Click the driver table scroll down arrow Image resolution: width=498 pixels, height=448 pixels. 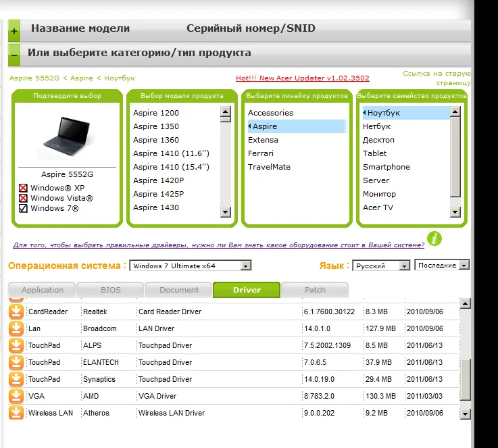(466, 414)
